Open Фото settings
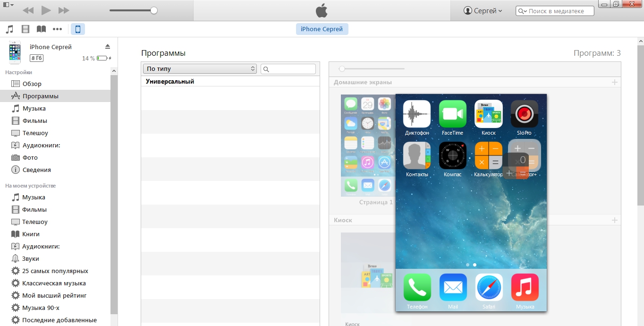 click(55, 157)
